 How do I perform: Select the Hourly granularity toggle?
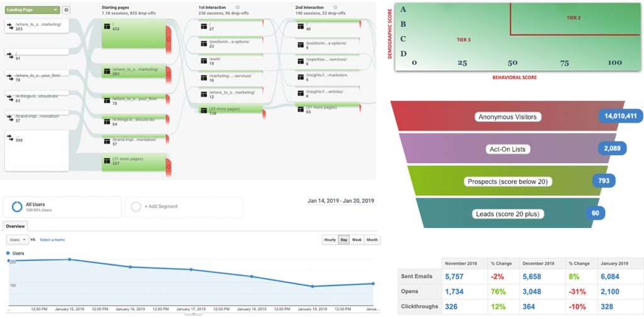click(330, 240)
